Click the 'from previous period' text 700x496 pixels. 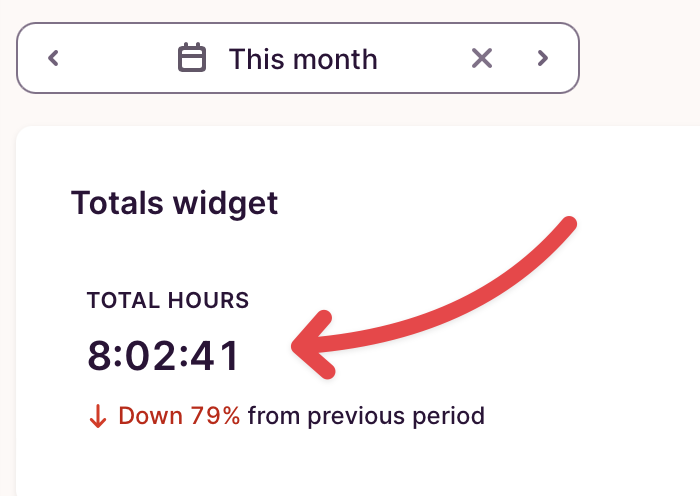coord(366,416)
